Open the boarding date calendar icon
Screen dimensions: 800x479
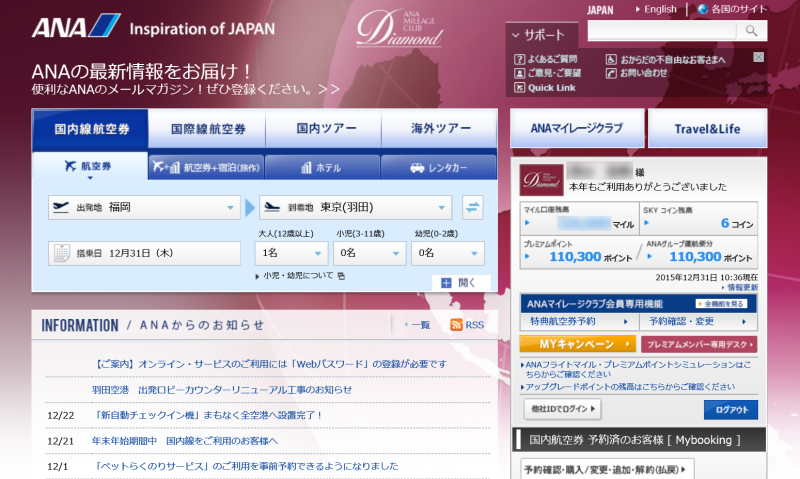pyautogui.click(x=62, y=253)
